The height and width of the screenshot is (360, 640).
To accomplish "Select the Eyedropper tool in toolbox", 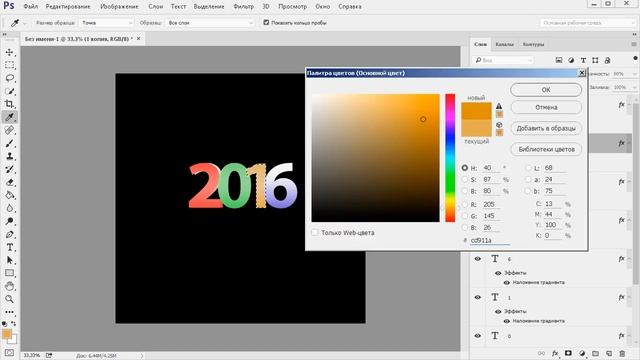I will tap(10, 117).
